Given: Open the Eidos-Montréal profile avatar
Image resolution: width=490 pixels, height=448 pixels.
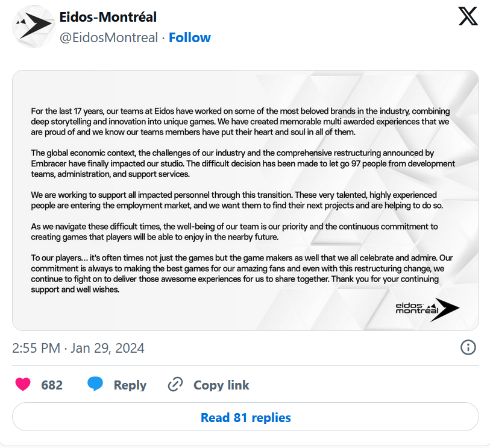Looking at the screenshot, I should [x=33, y=27].
